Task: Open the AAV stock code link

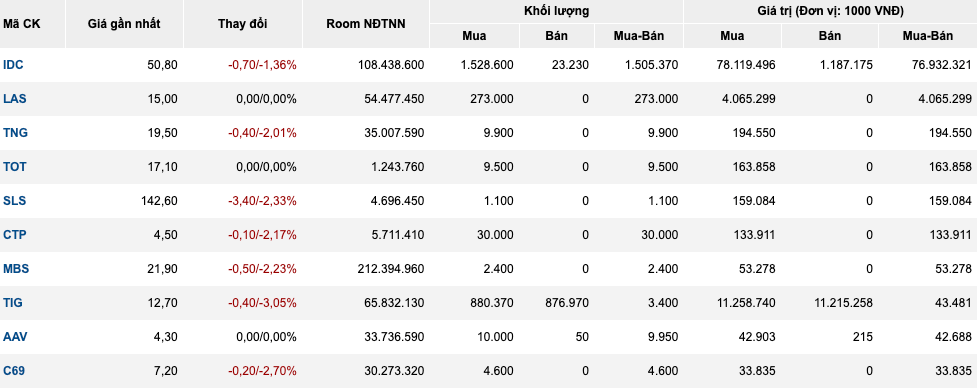Action: (x=15, y=336)
